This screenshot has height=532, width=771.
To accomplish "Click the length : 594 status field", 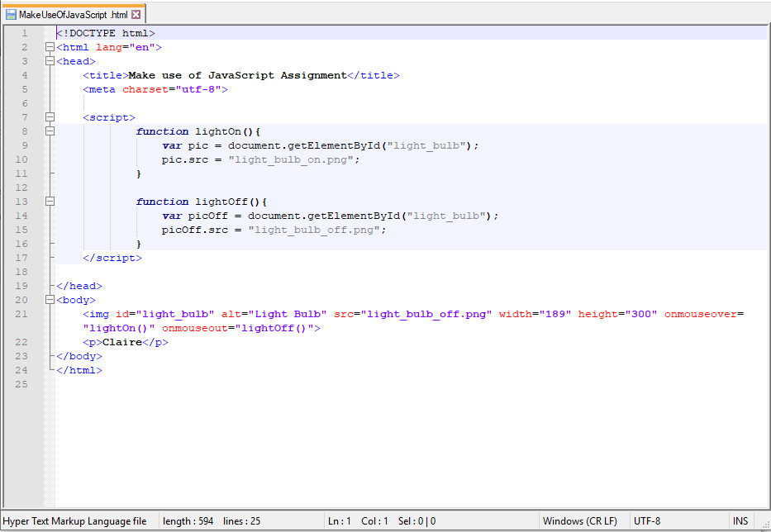I will tap(188, 521).
